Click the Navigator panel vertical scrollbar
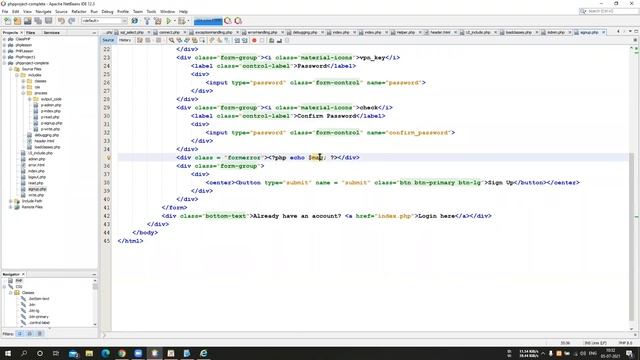 click(x=95, y=302)
